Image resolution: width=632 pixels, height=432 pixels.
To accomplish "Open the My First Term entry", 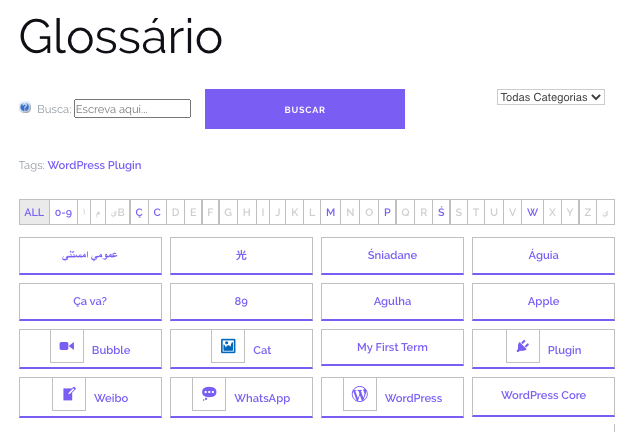I will tap(392, 347).
